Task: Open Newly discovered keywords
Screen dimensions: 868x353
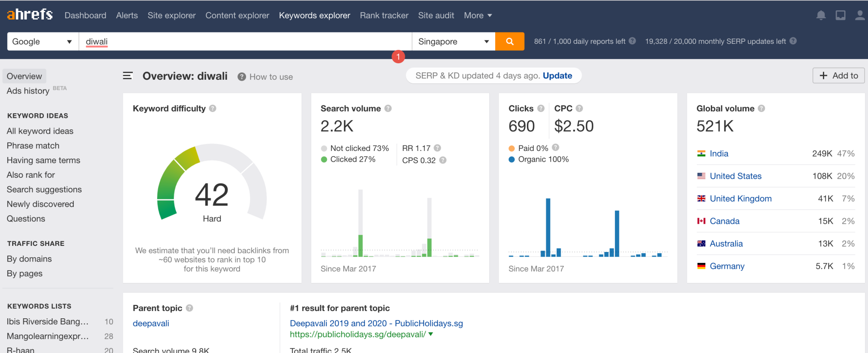Action: (40, 204)
